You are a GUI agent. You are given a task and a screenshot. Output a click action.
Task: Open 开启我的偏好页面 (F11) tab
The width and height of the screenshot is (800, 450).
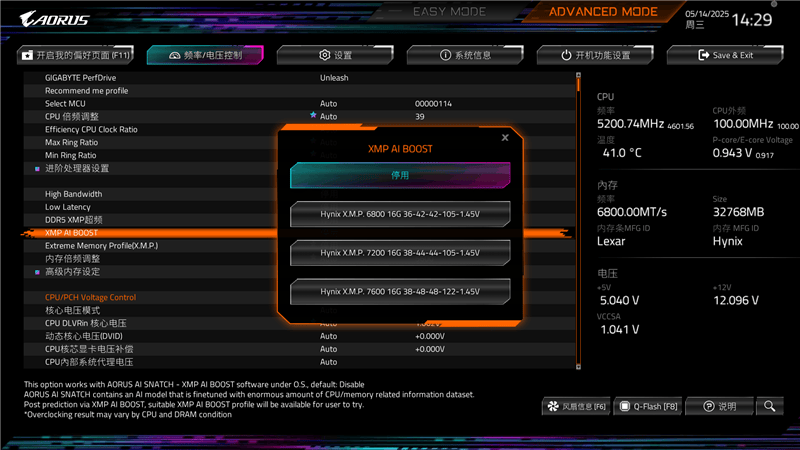[76, 55]
